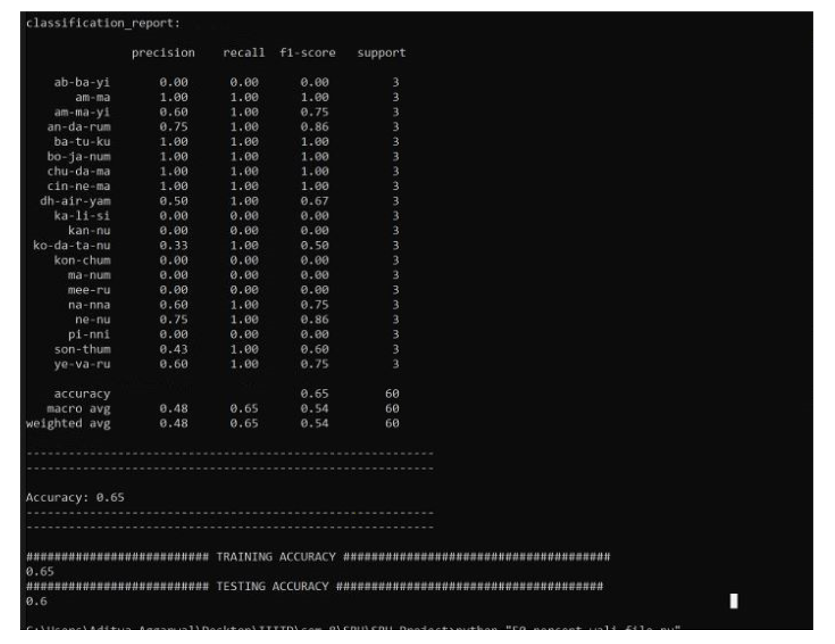The width and height of the screenshot is (835, 644).
Task: Click the blinking terminal cursor block
Action: coord(734,601)
